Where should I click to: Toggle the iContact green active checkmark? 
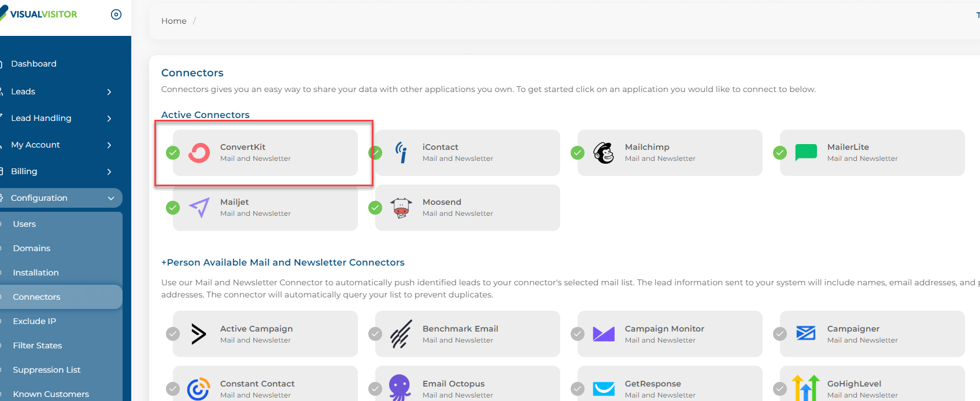(x=375, y=153)
